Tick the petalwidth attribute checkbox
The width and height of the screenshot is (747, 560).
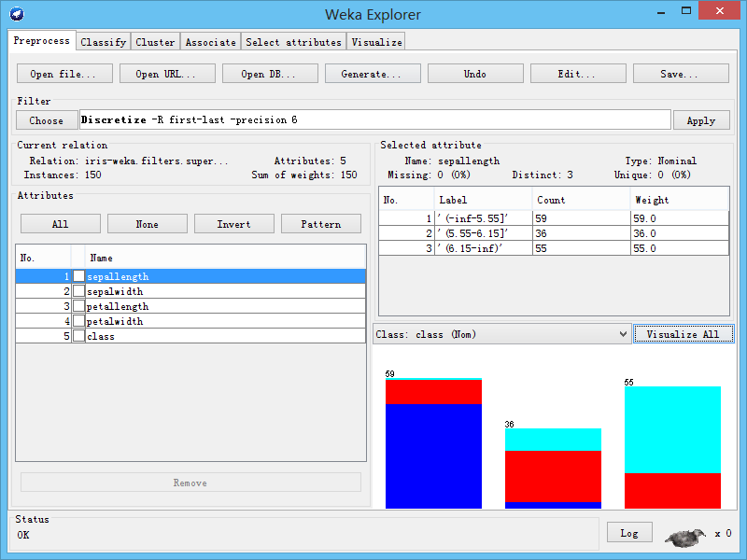78,321
